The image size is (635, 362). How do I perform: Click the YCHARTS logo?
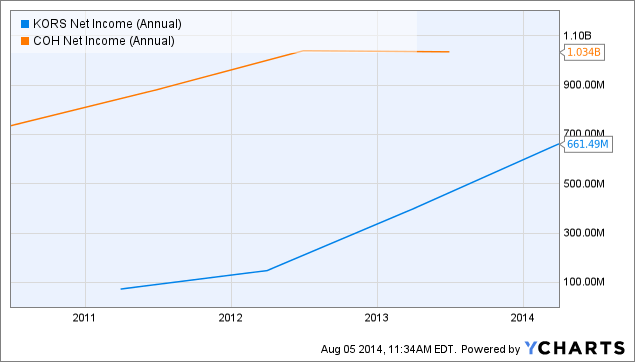tap(575, 348)
